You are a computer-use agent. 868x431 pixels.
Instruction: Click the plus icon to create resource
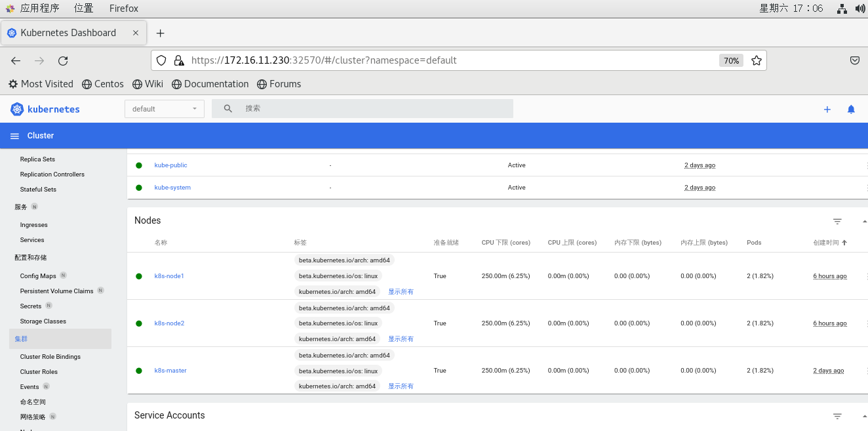click(827, 110)
